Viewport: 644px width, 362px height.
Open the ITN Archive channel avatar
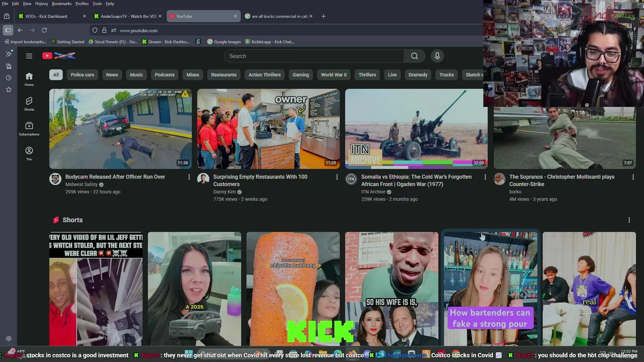pos(351,179)
